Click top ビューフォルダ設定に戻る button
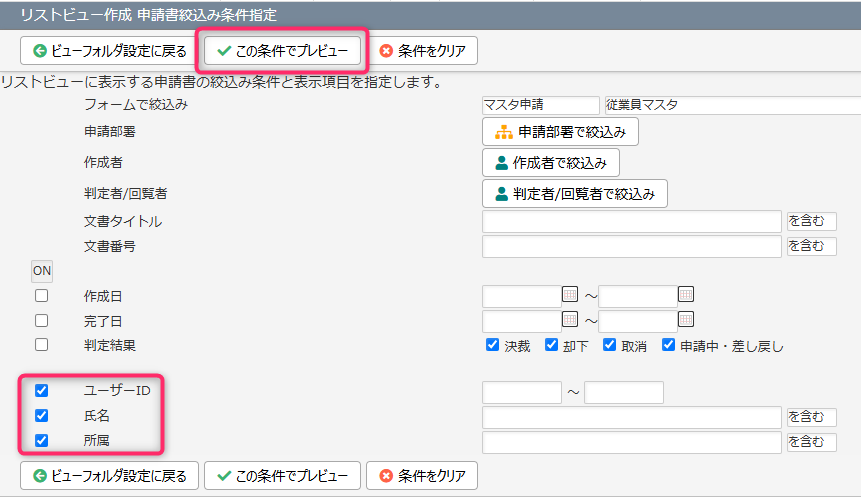 (109, 51)
